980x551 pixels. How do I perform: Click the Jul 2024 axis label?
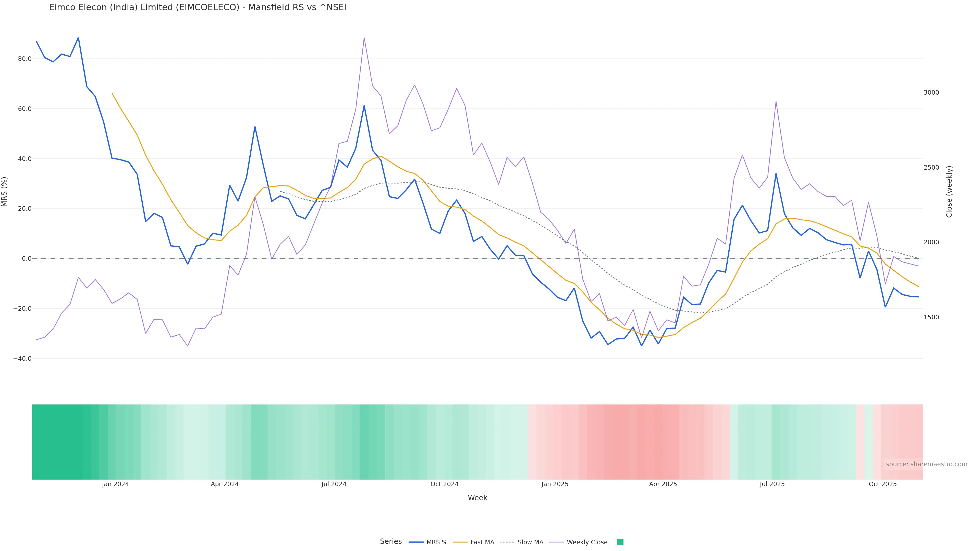[x=334, y=484]
